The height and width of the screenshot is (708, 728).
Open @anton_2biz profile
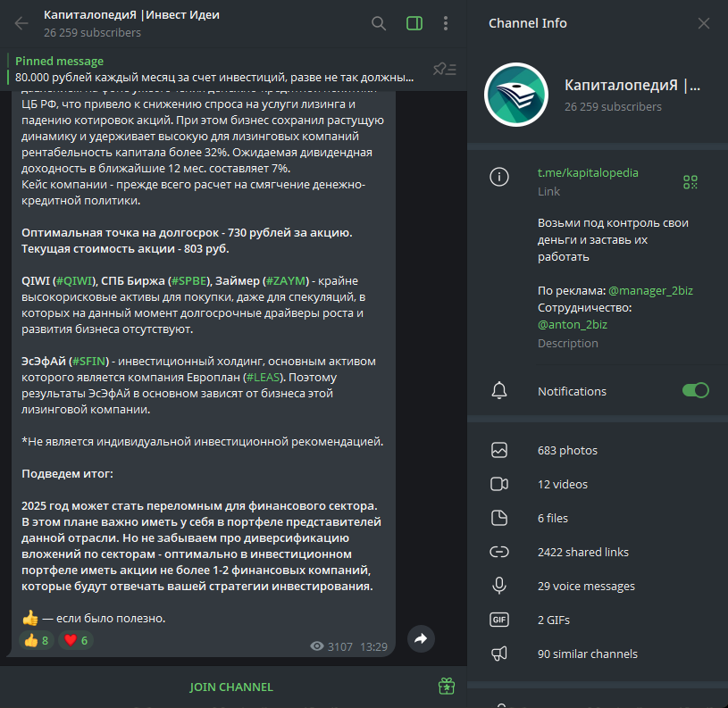point(573,324)
